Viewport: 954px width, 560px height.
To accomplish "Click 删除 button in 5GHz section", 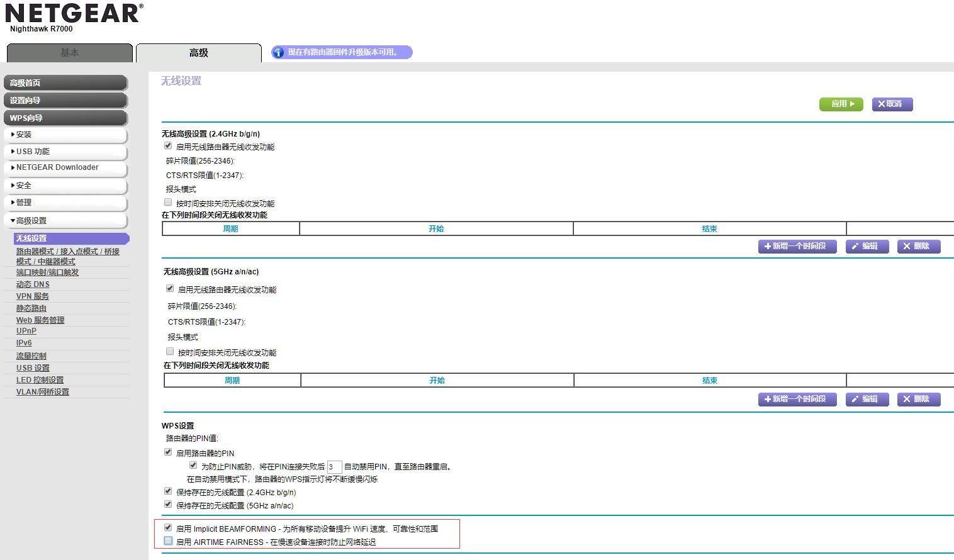I will (x=918, y=399).
